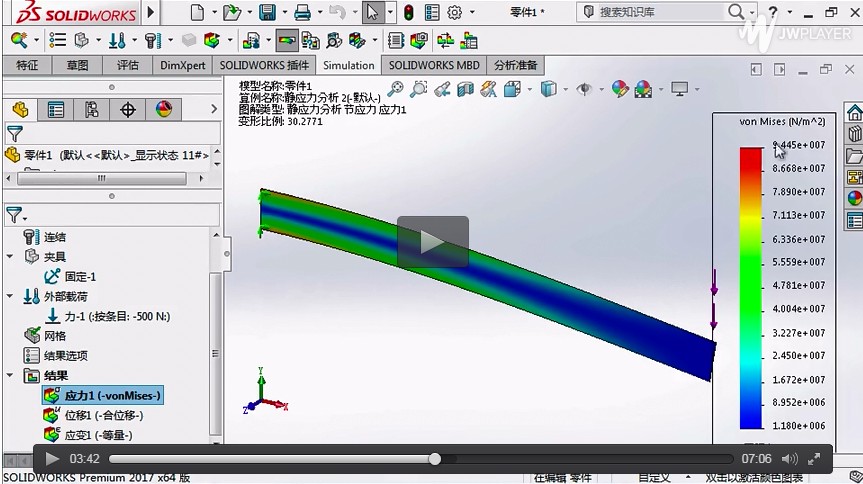Viewport: 863px width, 484px height.
Task: Open the FeatureManager design tree tab
Action: (19, 109)
